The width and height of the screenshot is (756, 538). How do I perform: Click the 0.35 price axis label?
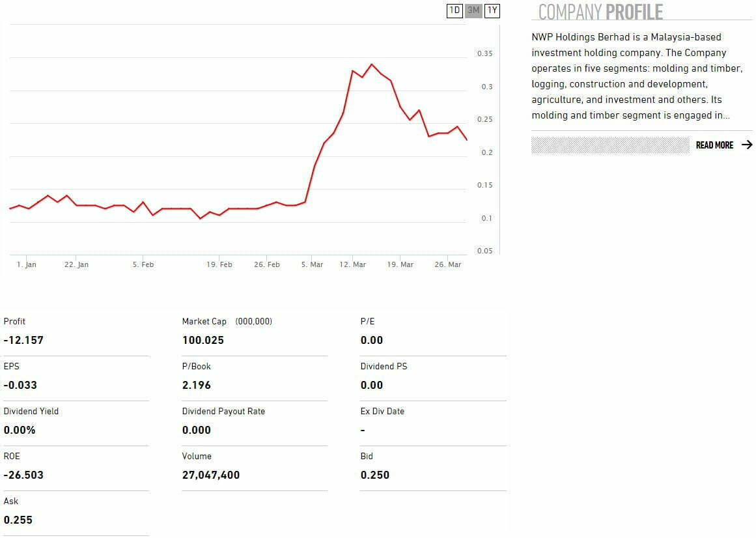click(484, 53)
